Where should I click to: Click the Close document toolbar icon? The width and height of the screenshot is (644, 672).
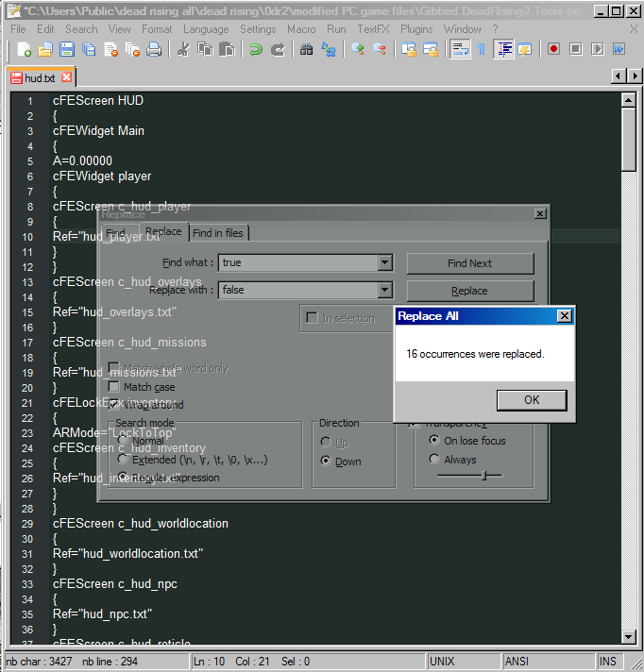point(110,49)
